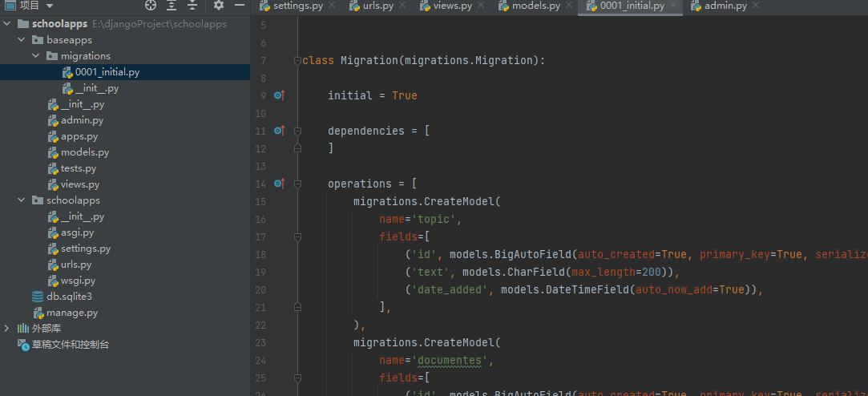Close the models.py tab
Screen dimensions: 868x396
point(568,6)
